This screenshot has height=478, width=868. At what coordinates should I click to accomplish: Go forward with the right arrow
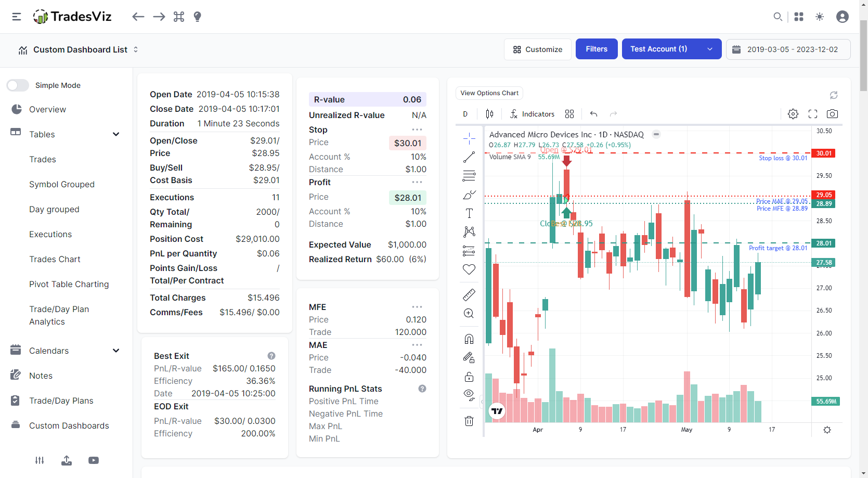(x=159, y=17)
